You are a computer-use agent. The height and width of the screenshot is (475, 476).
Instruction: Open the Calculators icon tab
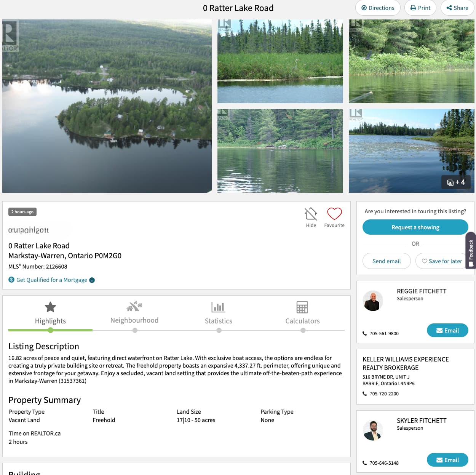302,307
